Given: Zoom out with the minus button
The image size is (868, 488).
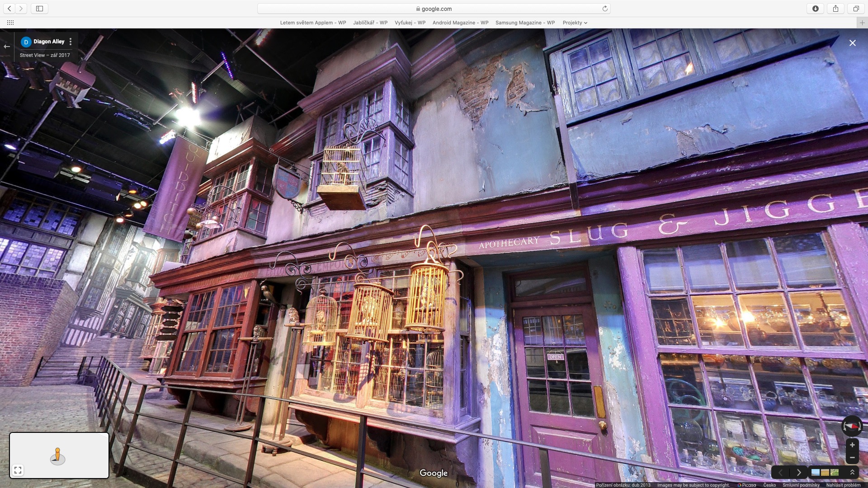Looking at the screenshot, I should (x=852, y=458).
